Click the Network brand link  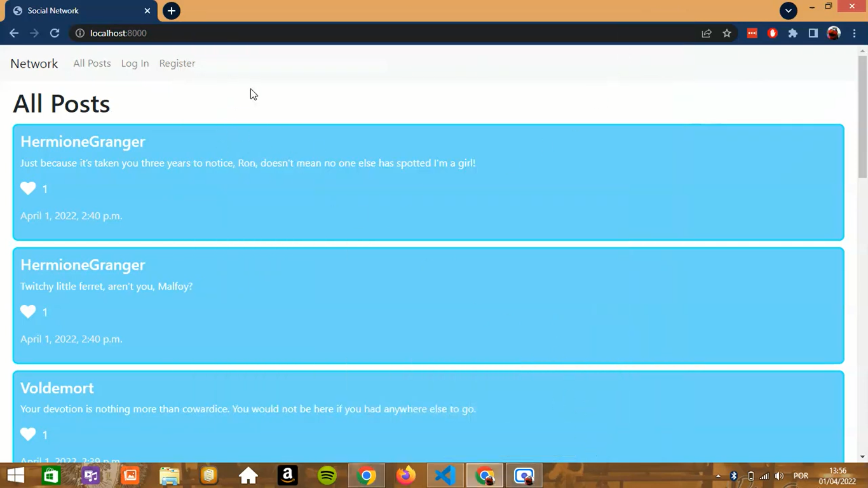34,64
